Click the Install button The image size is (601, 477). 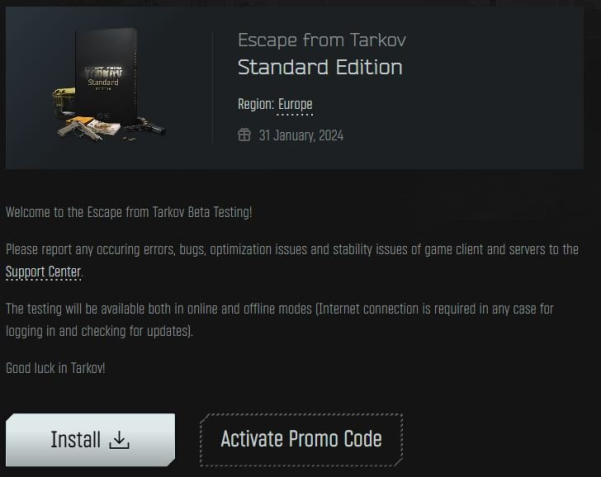[90, 439]
